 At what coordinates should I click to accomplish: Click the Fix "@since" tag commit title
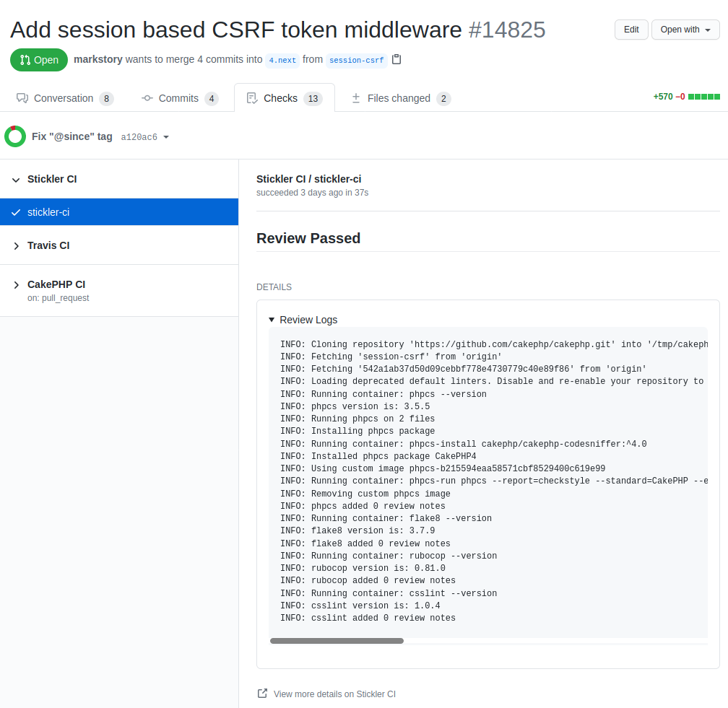[72, 136]
